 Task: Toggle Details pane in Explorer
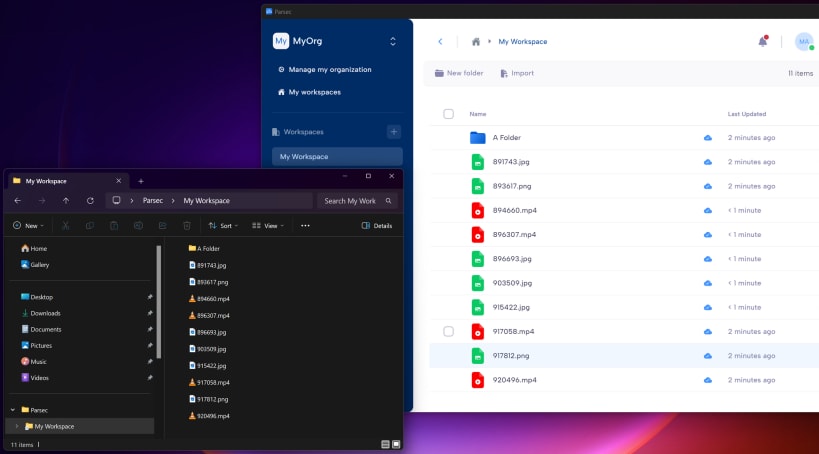377,226
